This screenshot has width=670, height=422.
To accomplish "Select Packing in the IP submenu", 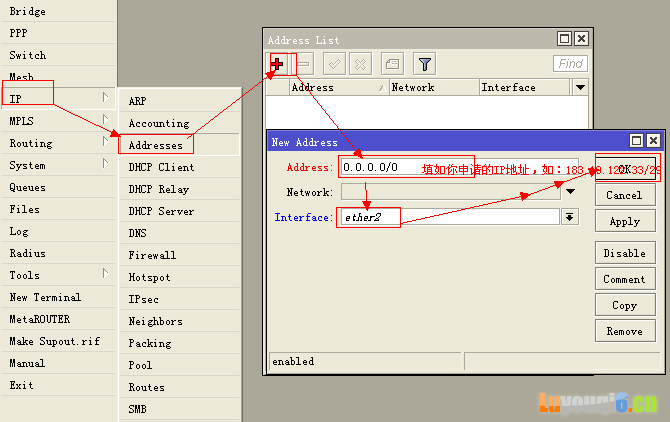I will (x=180, y=343).
